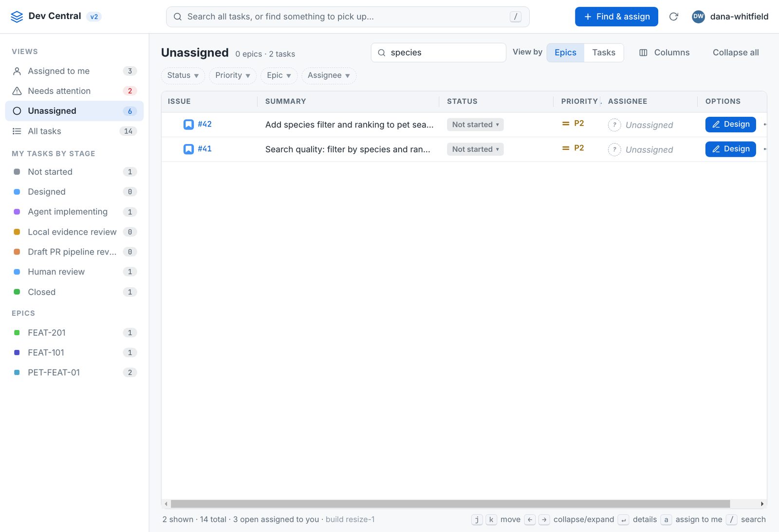779x532 pixels.
Task: Open the DW user avatar
Action: coord(698,17)
